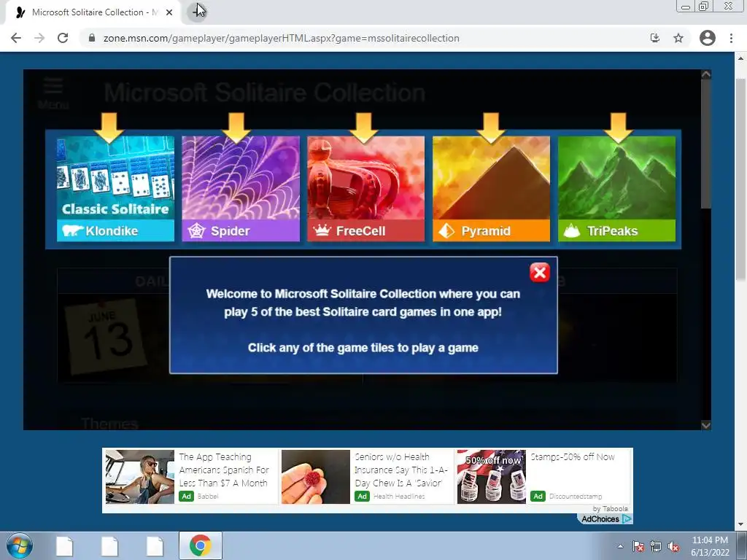The height and width of the screenshot is (560, 747).
Task: Open the Windows Start button
Action: [19, 545]
